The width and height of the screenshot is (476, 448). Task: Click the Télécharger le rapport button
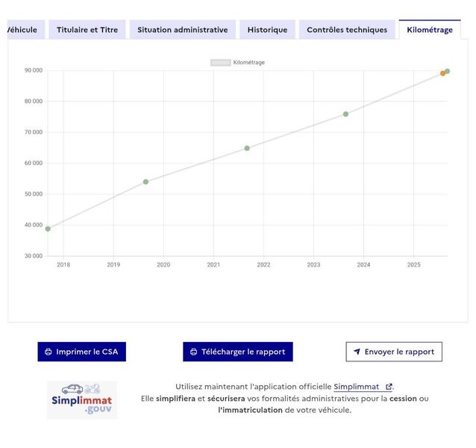(x=238, y=352)
